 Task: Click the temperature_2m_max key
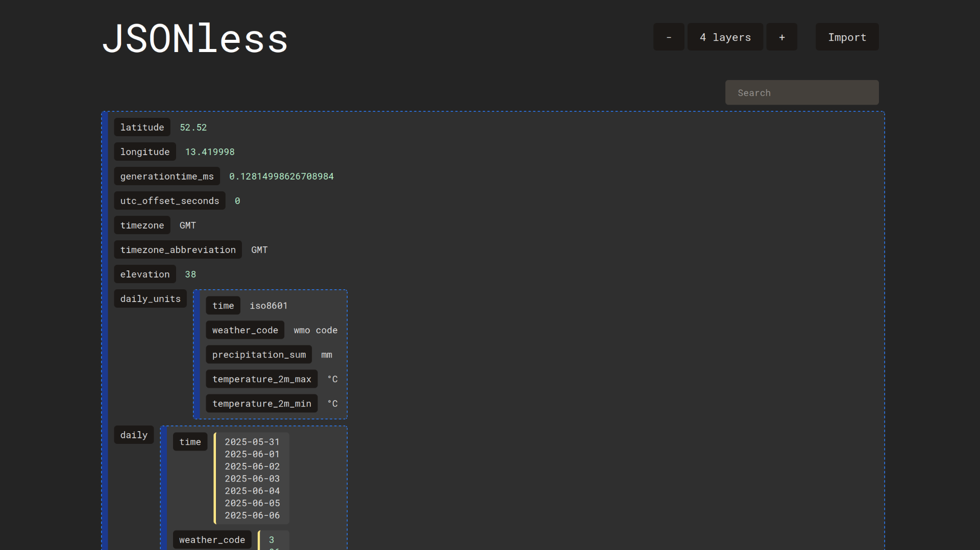[x=262, y=379]
